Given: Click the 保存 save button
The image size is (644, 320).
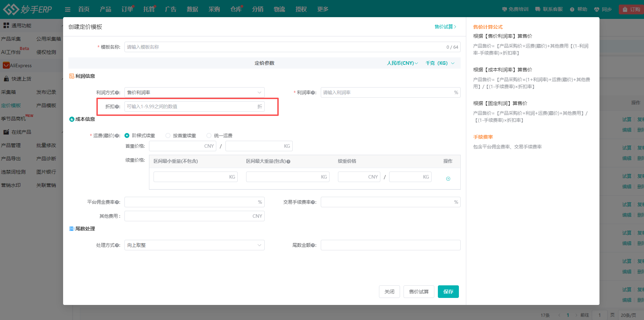Looking at the screenshot, I should 448,292.
